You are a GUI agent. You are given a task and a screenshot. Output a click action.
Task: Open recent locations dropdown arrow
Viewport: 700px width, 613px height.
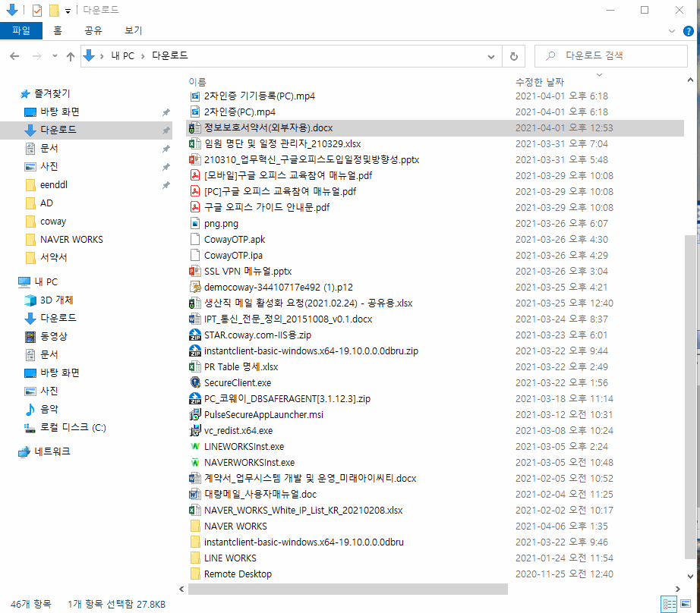pos(55,56)
